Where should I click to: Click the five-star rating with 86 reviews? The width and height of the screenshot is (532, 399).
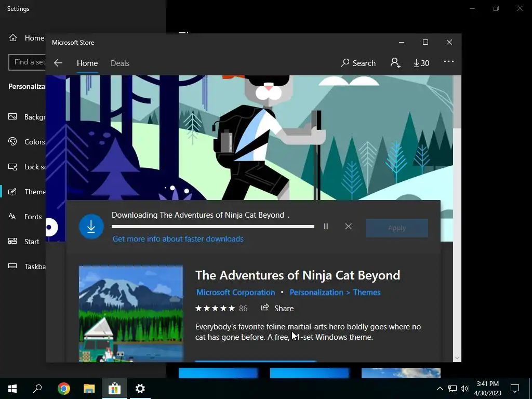[221, 309]
